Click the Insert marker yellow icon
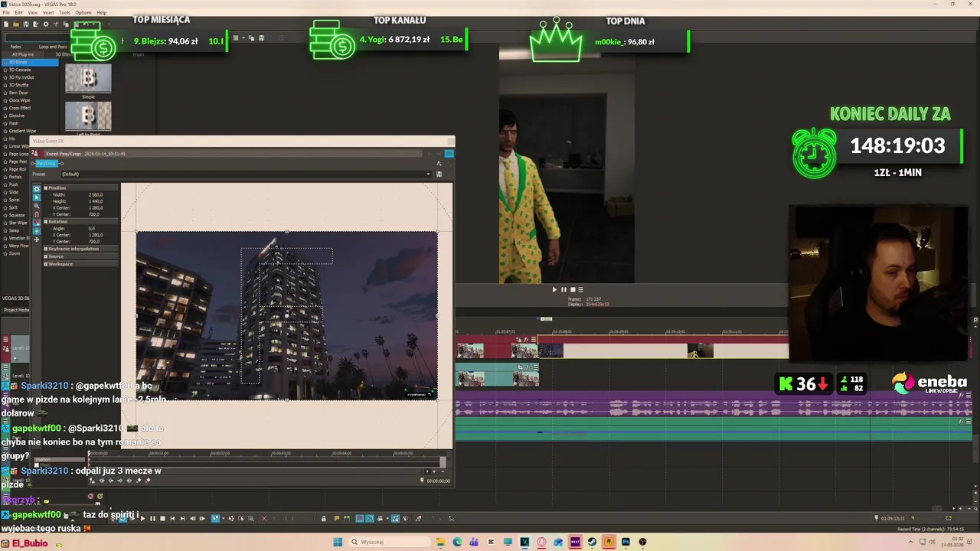This screenshot has width=980, height=551. [x=337, y=518]
